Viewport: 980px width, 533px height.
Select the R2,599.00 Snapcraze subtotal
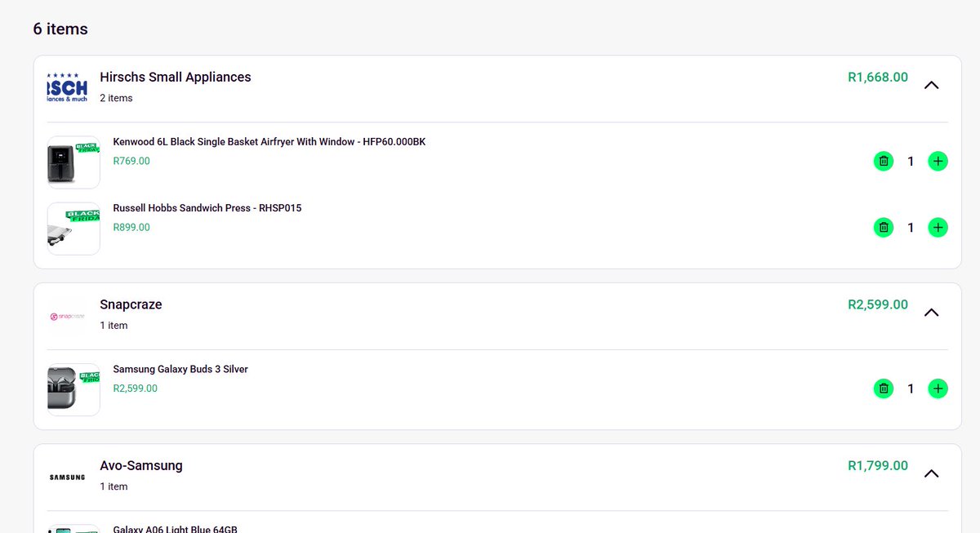[878, 304]
